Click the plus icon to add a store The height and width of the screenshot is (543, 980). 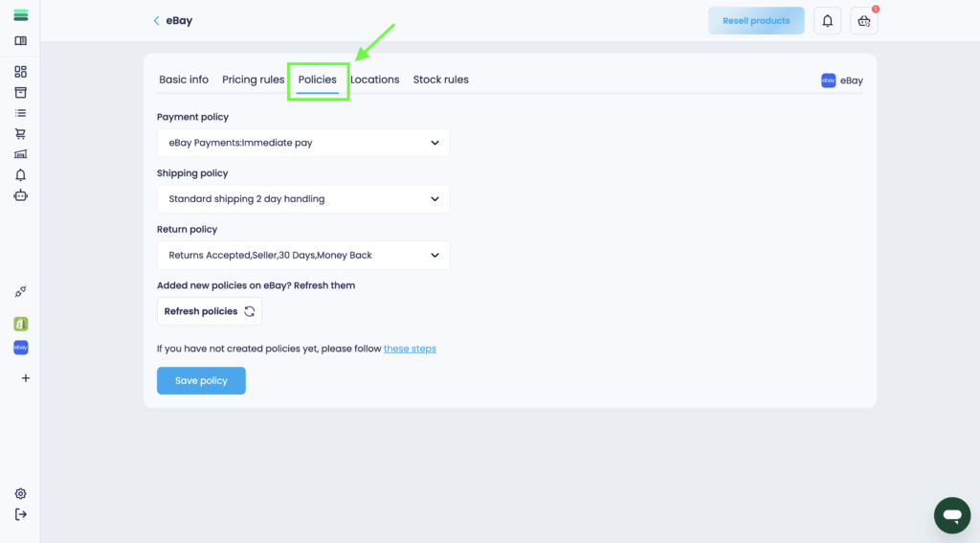pyautogui.click(x=25, y=378)
